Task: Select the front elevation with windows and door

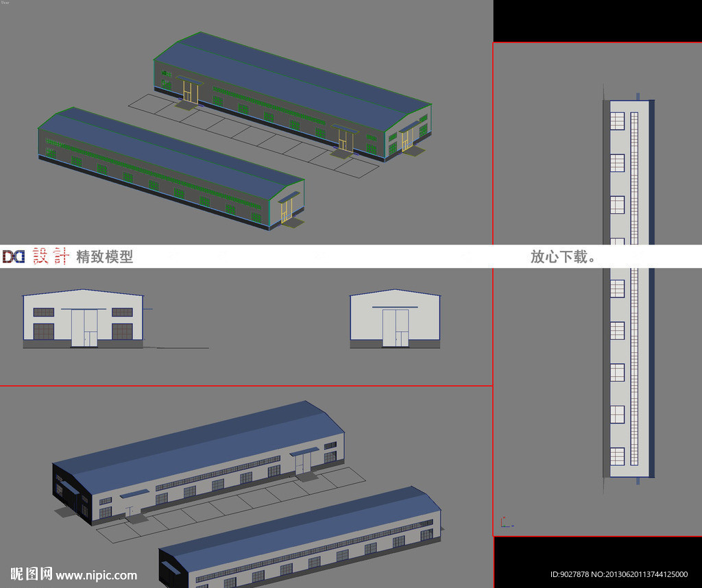Action: click(83, 319)
